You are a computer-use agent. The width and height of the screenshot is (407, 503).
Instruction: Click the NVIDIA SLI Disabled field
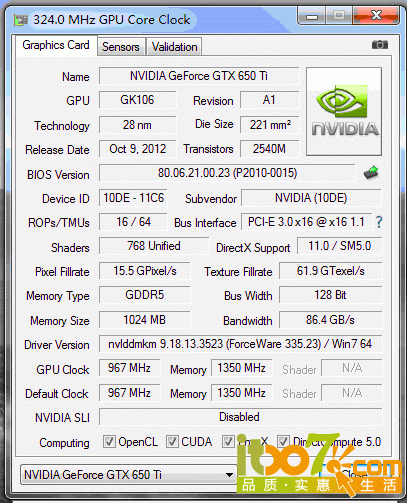click(x=240, y=417)
